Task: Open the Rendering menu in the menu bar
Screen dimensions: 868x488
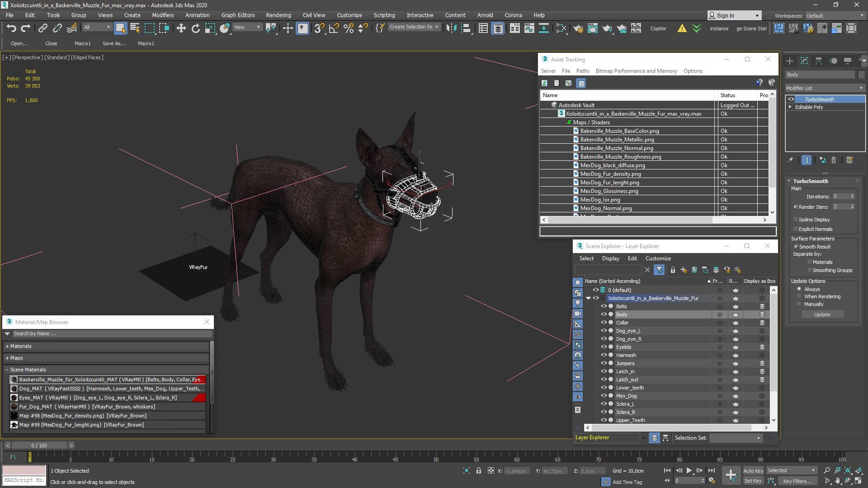Action: coord(278,15)
